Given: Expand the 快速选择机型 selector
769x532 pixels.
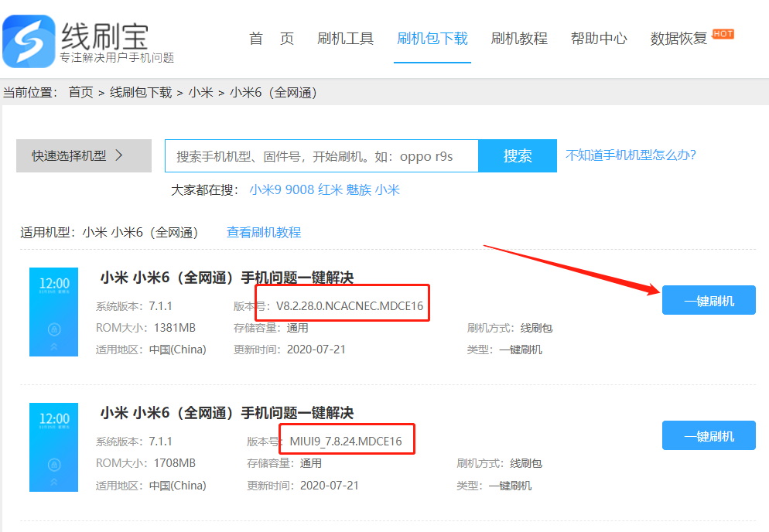Looking at the screenshot, I should (84, 156).
